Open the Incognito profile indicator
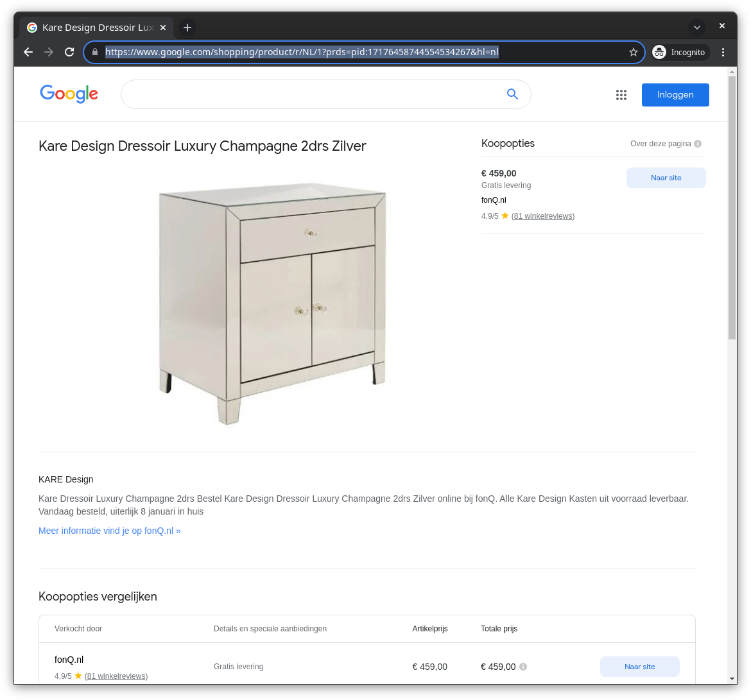 (680, 52)
